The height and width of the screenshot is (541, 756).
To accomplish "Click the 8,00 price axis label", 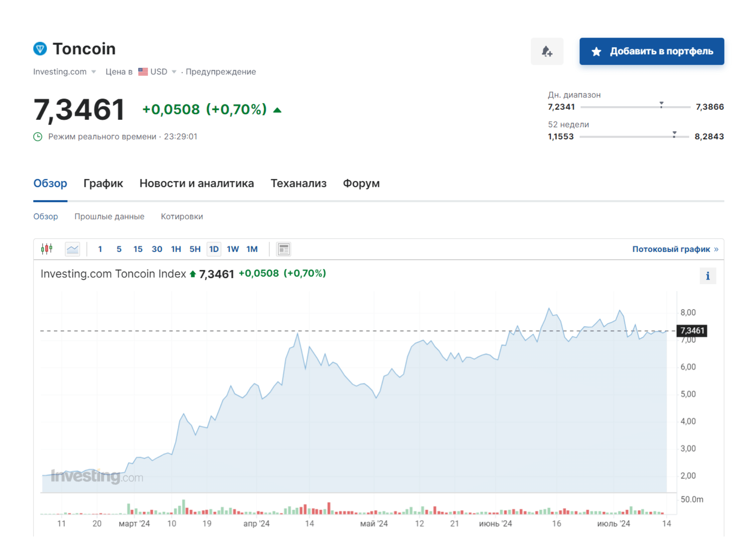I will click(x=688, y=312).
